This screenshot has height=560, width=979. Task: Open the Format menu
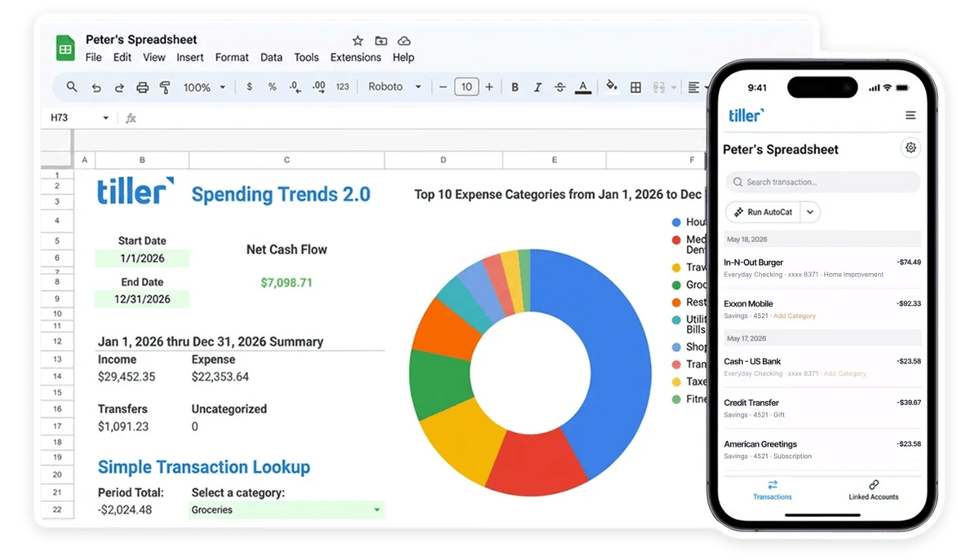click(x=232, y=58)
